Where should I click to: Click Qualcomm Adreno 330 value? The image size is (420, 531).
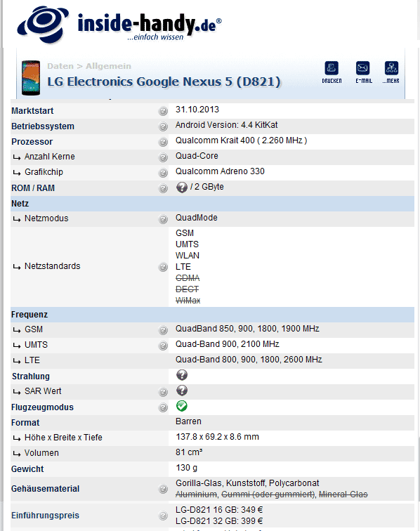(220, 171)
